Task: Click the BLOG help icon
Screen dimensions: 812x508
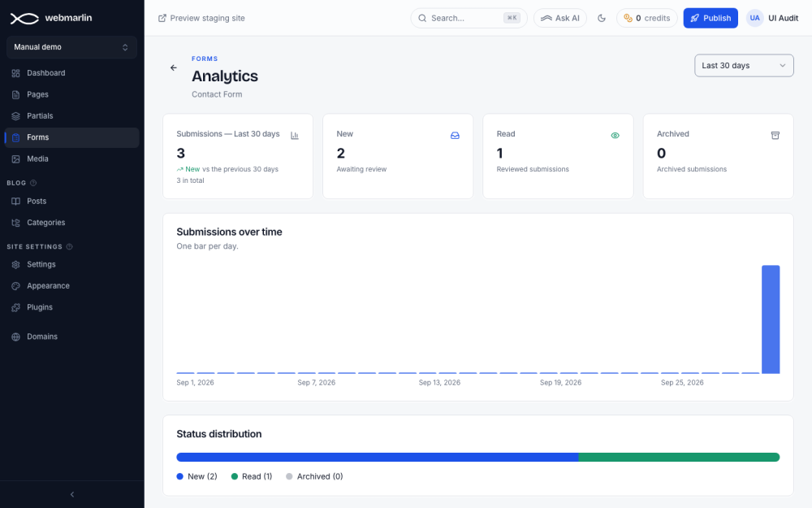Action: [33, 183]
